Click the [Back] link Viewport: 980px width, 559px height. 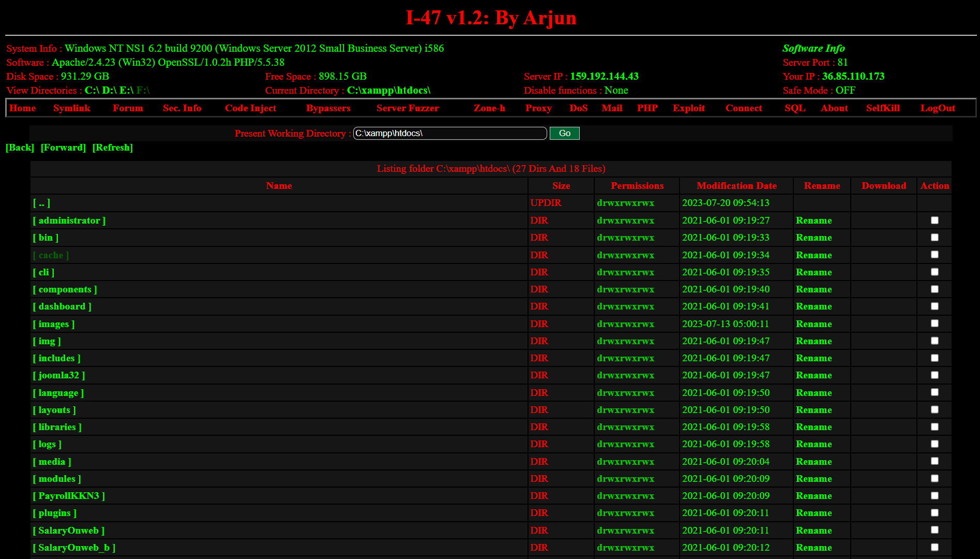[20, 148]
